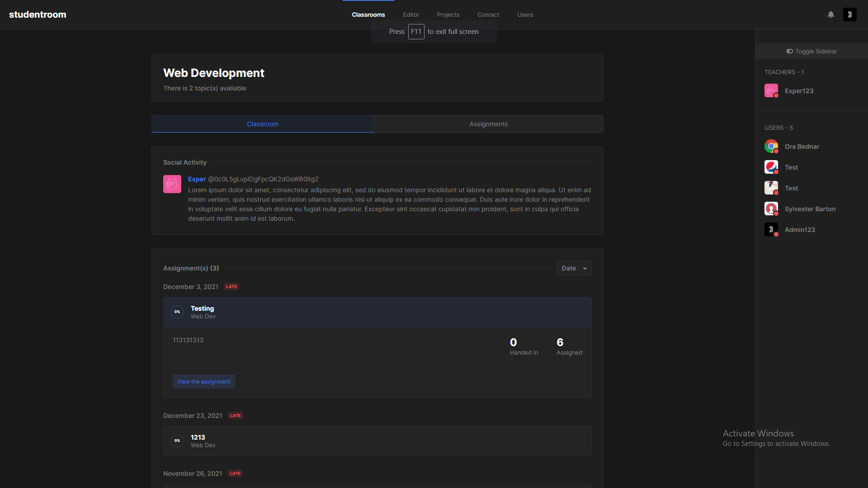Click Ora Bednar's avatar
Screen dimensions: 868x488
771,146
